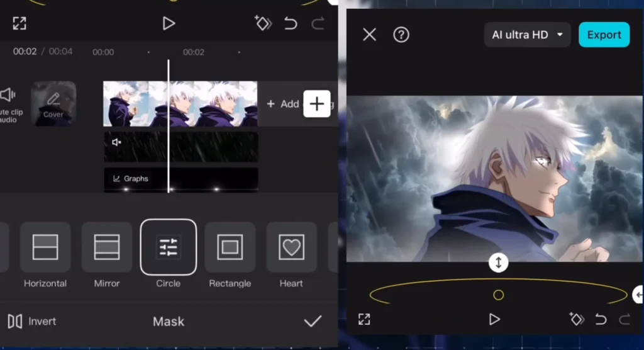644x350 pixels.
Task: Redo in right preview toolbar
Action: [625, 319]
